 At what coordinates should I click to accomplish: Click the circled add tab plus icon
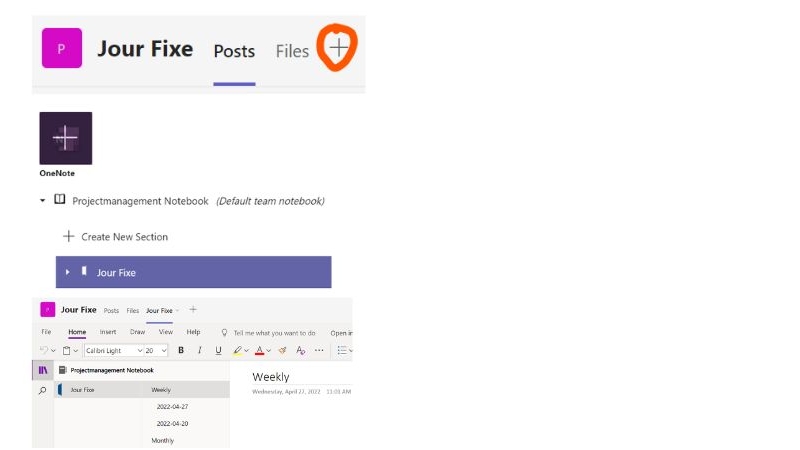click(339, 48)
